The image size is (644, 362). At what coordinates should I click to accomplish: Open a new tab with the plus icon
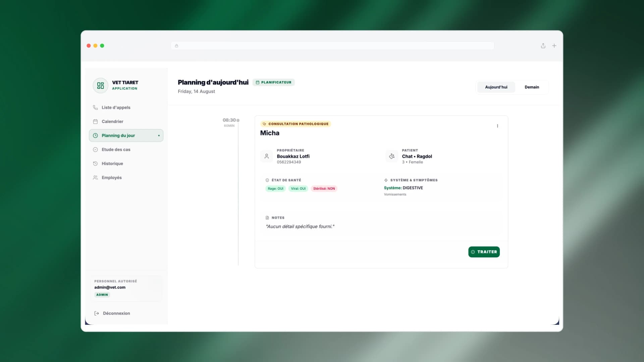tap(554, 46)
